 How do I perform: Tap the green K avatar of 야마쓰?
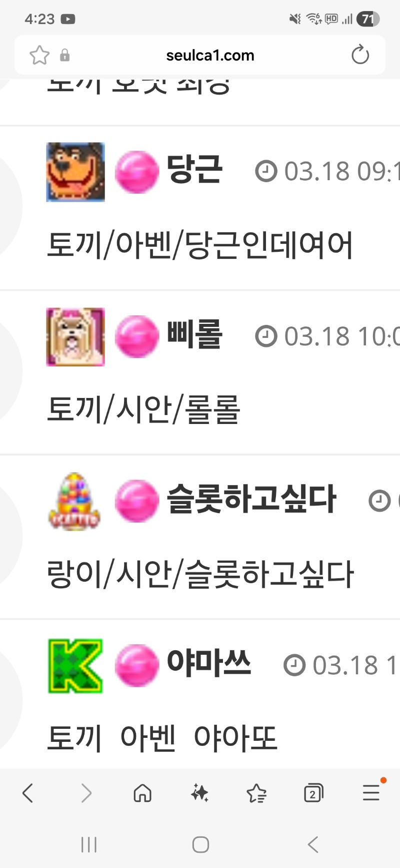pos(75,666)
